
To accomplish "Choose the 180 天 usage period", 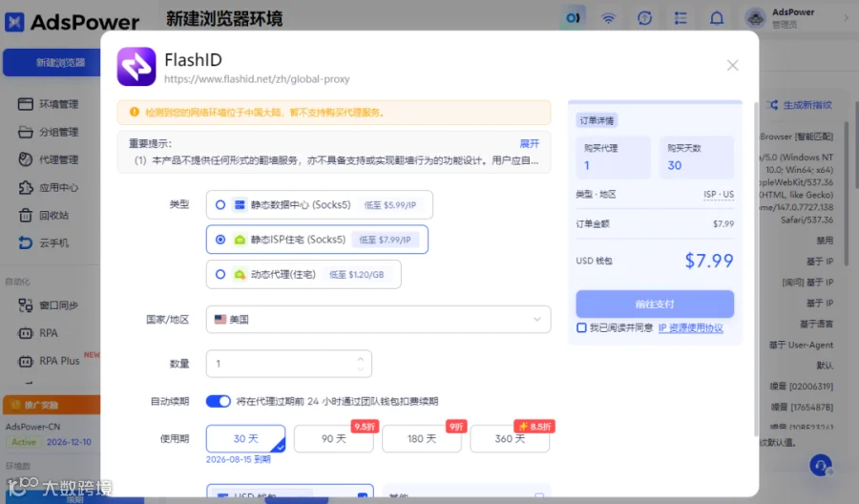I will 422,439.
